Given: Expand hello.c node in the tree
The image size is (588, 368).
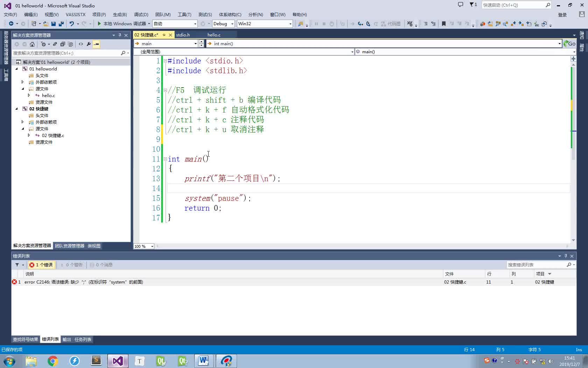Looking at the screenshot, I should [x=29, y=95].
